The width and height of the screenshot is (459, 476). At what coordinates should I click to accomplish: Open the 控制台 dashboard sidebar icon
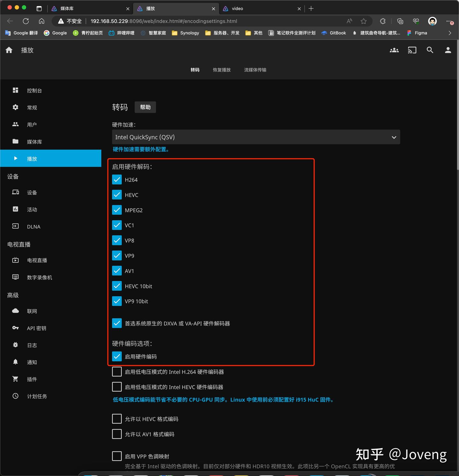[15, 90]
